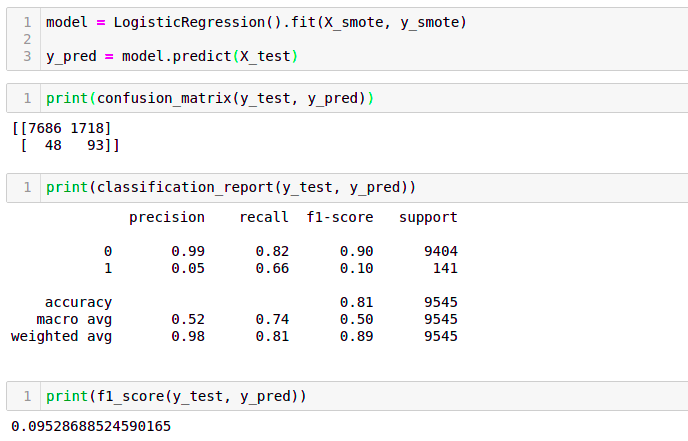Screen dimensions: 688x441
Task: Click the precision column header in report
Action: click(x=167, y=217)
